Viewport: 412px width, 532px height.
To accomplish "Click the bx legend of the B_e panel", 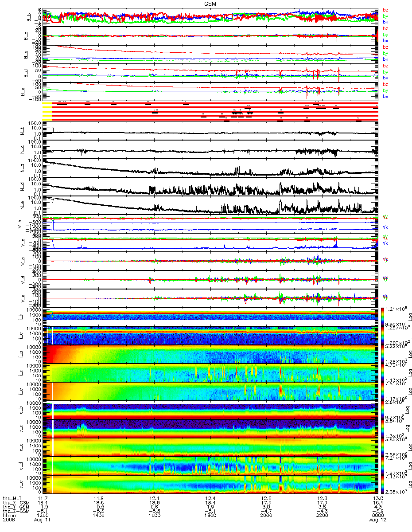I will point(386,96).
